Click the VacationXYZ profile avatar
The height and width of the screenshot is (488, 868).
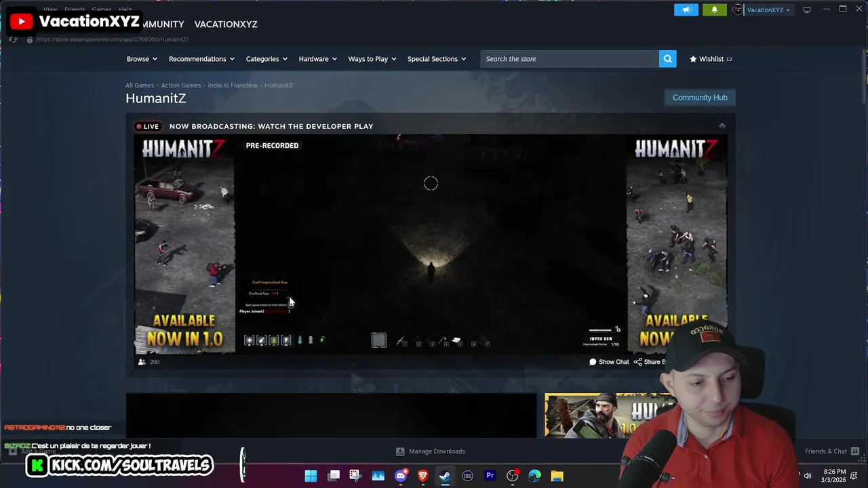click(737, 9)
